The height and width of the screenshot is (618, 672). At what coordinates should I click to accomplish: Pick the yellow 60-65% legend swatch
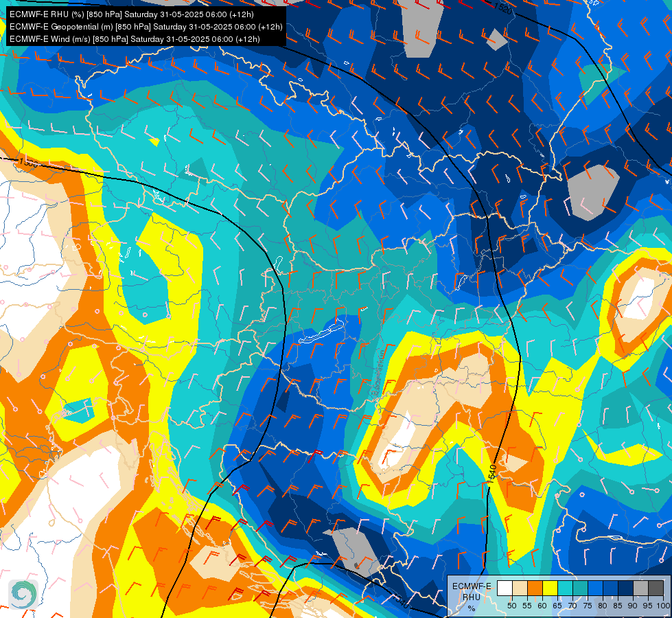coord(551,588)
